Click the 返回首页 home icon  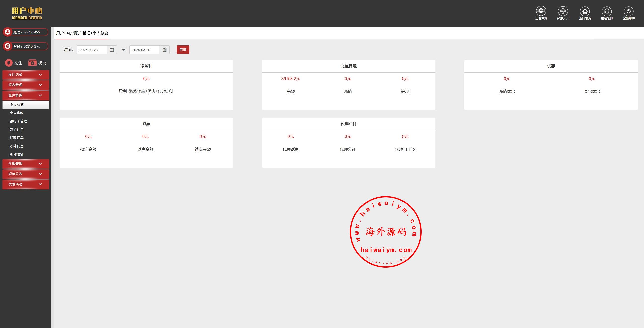585,11
